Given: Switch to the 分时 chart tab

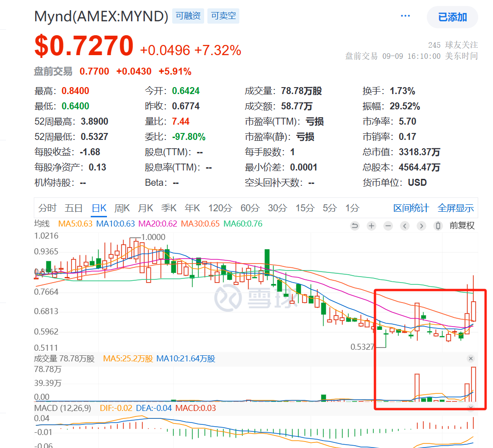Looking at the screenshot, I should tap(47, 208).
